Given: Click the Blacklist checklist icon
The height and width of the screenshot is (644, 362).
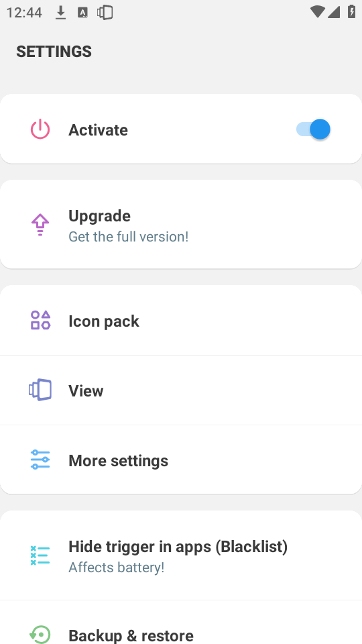Looking at the screenshot, I should pos(40,555).
